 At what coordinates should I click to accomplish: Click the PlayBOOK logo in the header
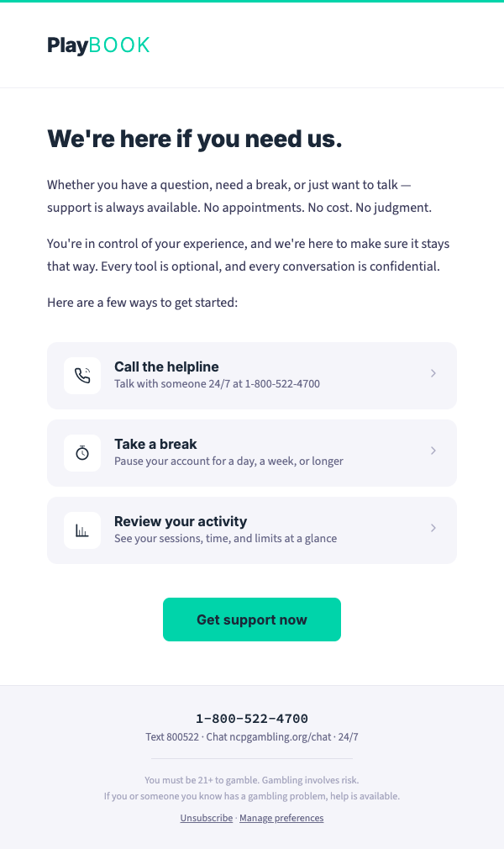click(x=98, y=45)
